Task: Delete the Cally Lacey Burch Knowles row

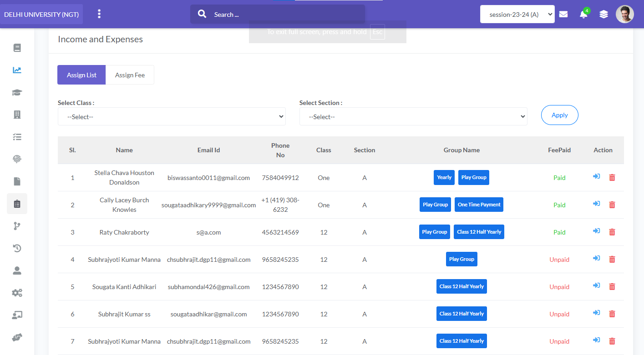Action: (612, 205)
